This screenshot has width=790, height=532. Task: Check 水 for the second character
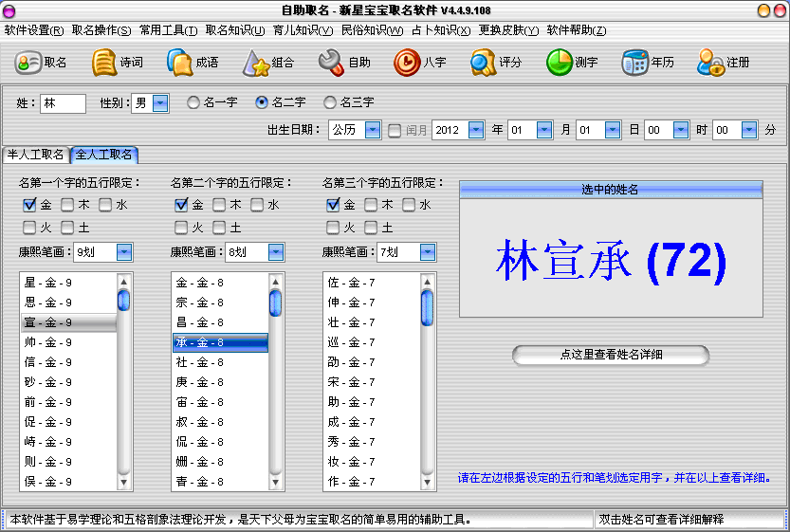[x=257, y=205]
